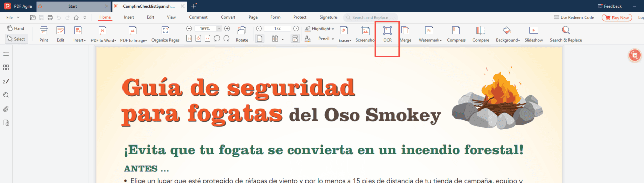This screenshot has width=644, height=183.
Task: Add a new tab with plus
Action: tap(194, 6)
